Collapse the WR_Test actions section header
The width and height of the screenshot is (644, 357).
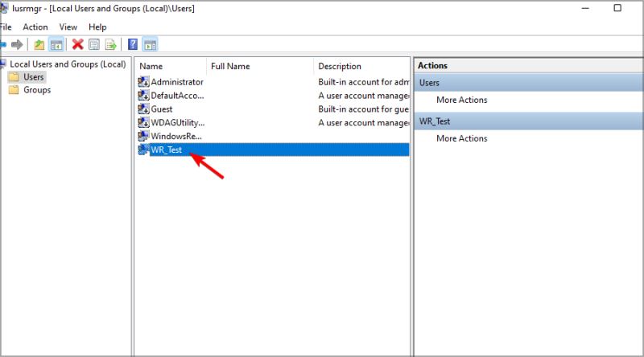[529, 121]
